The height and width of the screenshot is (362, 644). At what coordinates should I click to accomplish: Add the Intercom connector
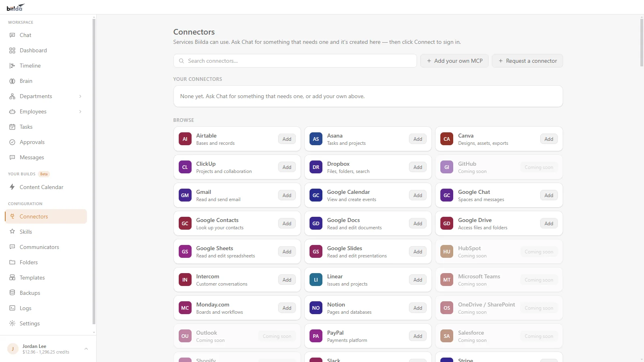pyautogui.click(x=287, y=280)
